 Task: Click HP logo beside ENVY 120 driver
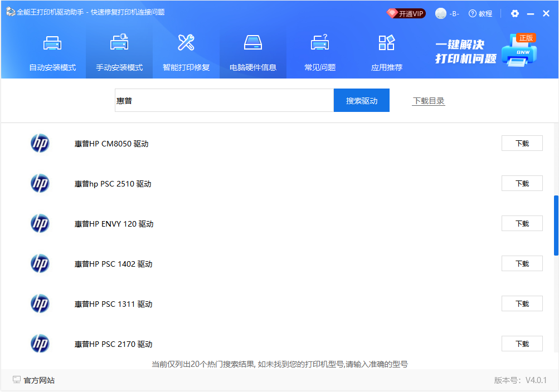click(40, 223)
